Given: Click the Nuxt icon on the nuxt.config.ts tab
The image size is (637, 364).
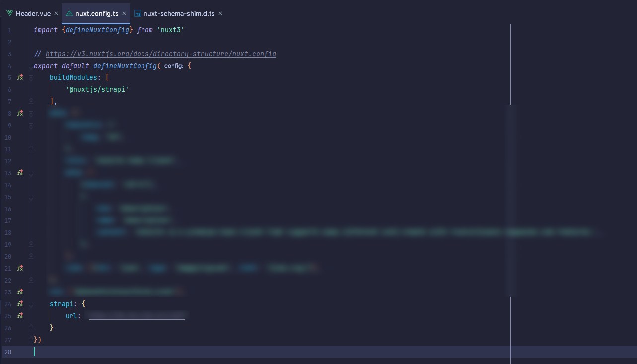Looking at the screenshot, I should tap(69, 13).
